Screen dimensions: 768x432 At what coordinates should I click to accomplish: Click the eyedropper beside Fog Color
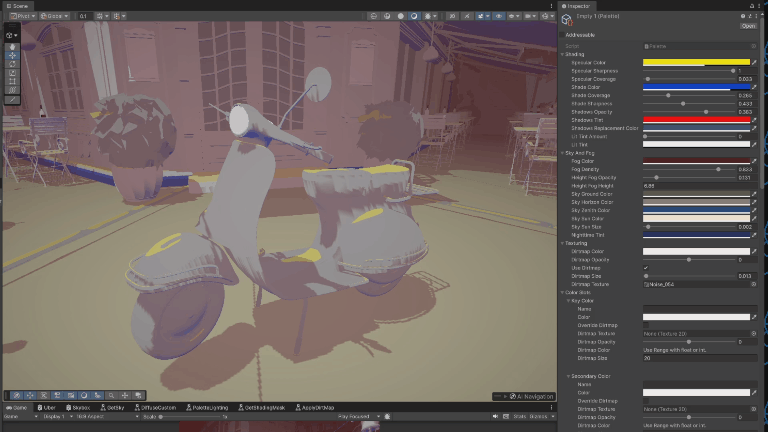tap(754, 161)
